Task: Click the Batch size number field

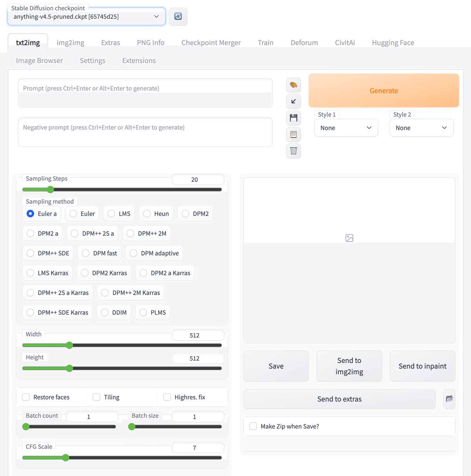Action: point(198,417)
